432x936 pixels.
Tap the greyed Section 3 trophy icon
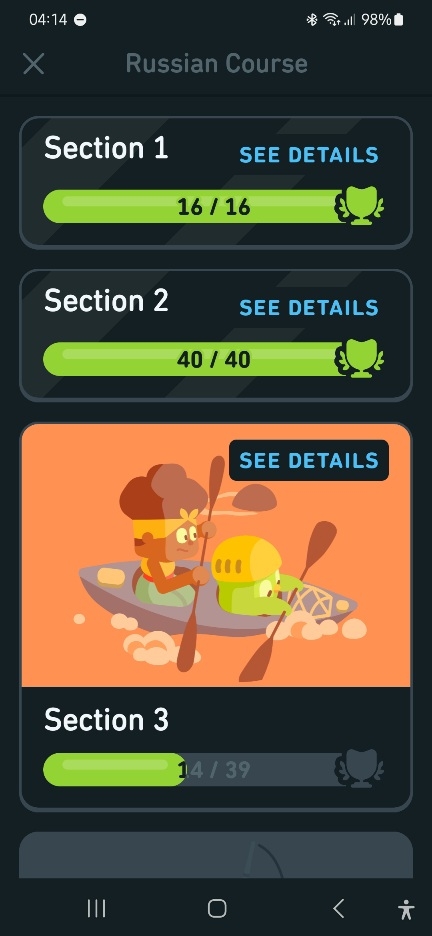click(360, 769)
